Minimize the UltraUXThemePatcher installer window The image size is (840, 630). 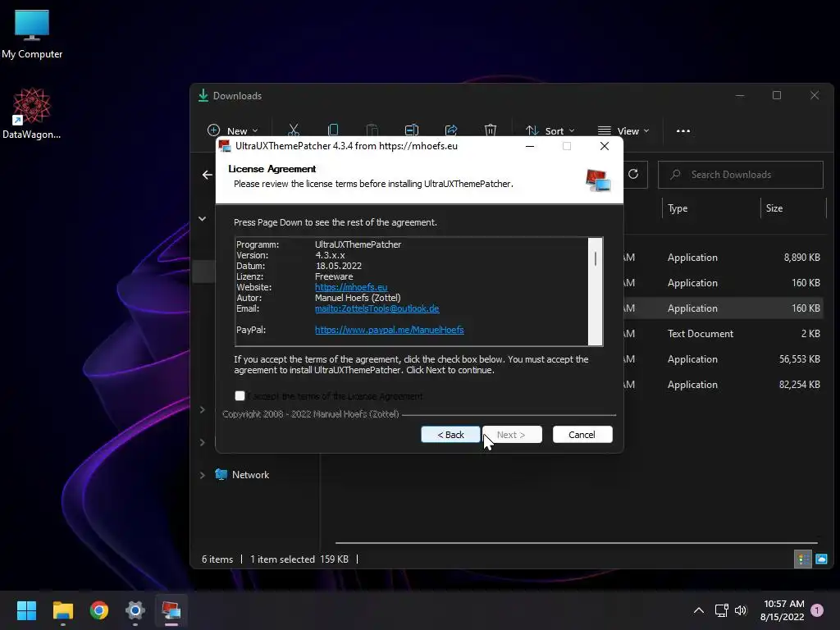tap(530, 146)
